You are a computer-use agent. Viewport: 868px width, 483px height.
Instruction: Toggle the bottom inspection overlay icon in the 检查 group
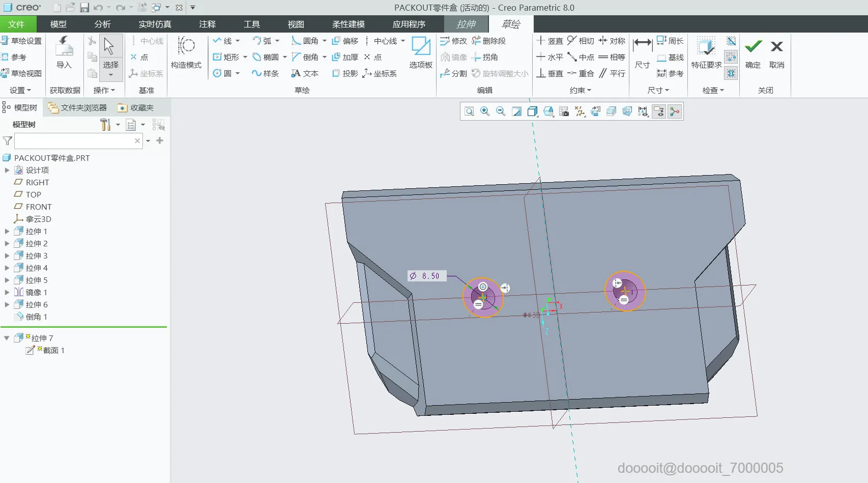731,73
